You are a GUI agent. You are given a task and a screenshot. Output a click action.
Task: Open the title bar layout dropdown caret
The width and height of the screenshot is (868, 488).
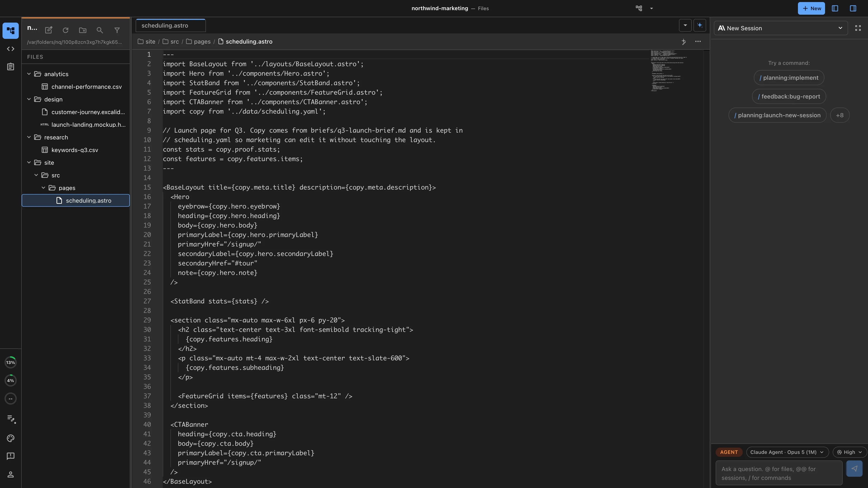coord(651,8)
